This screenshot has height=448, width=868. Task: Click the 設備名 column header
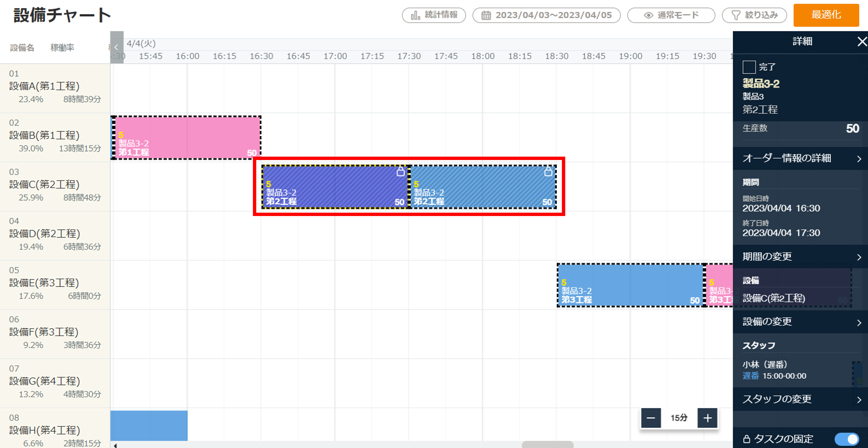tap(22, 48)
